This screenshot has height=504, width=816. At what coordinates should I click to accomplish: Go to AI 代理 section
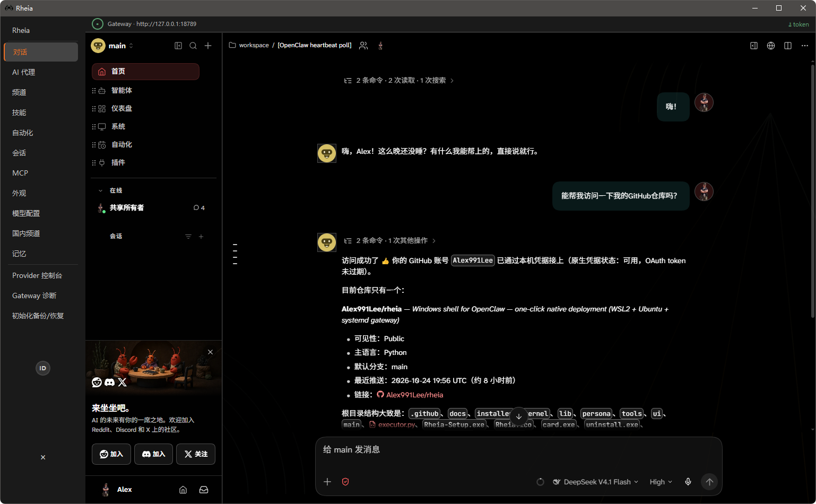[x=41, y=72]
